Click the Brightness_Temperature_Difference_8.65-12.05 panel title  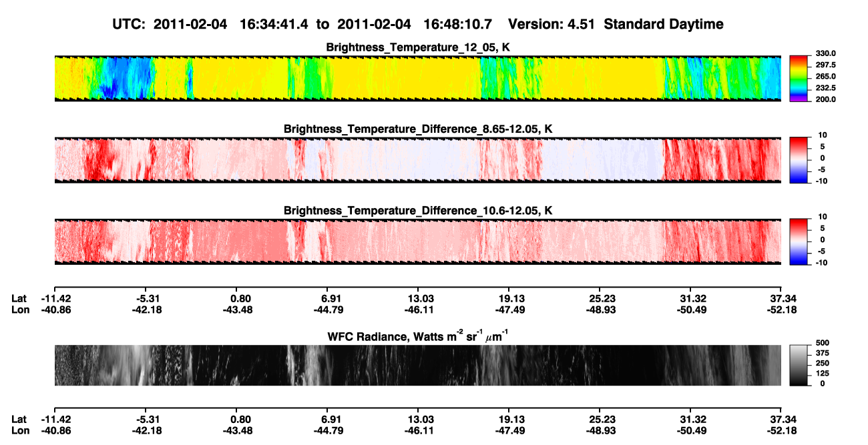pyautogui.click(x=418, y=129)
